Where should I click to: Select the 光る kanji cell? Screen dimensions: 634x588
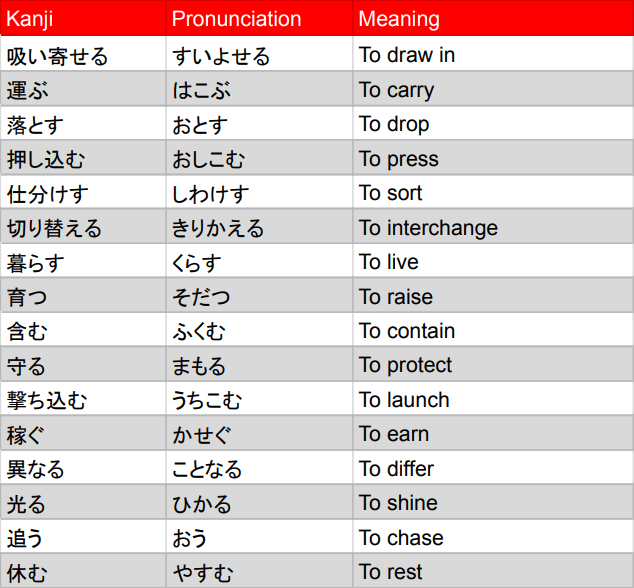(x=27, y=503)
